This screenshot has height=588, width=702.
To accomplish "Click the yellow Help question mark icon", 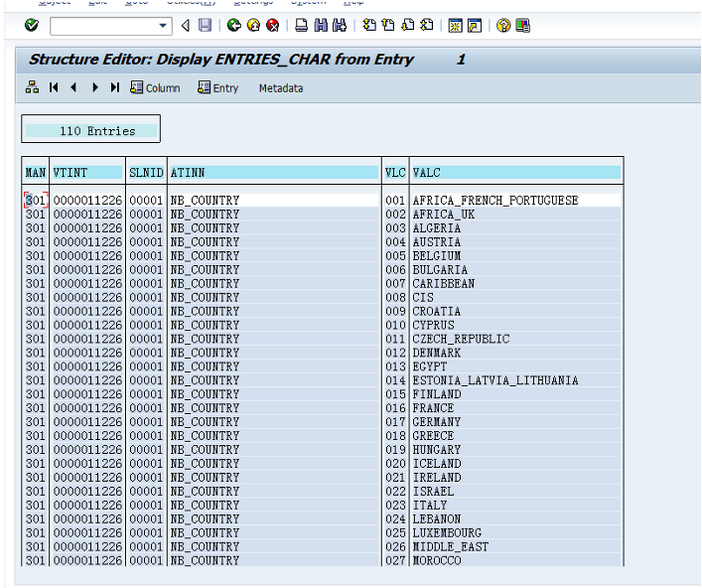I will click(x=503, y=25).
